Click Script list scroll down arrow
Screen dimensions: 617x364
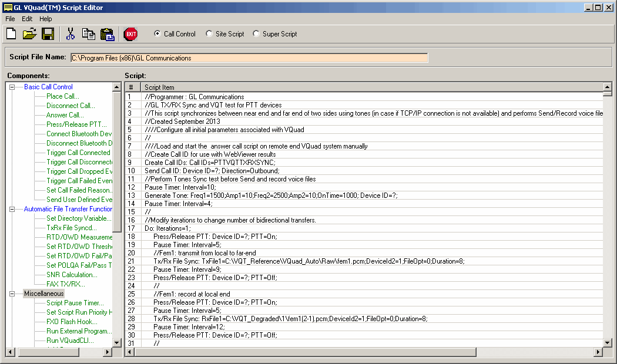(x=607, y=343)
